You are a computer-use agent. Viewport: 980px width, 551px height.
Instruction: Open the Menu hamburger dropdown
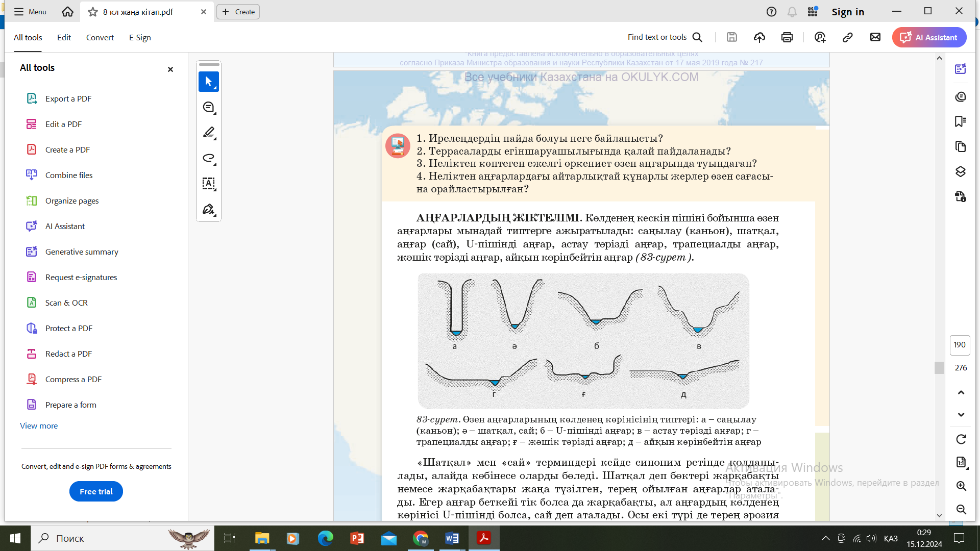[30, 12]
